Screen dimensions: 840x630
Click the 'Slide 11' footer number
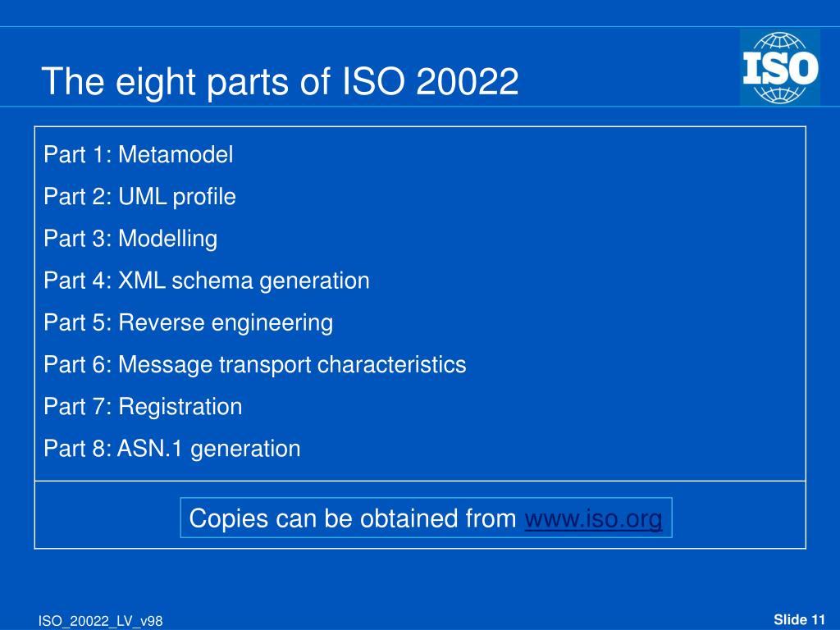pos(799,619)
